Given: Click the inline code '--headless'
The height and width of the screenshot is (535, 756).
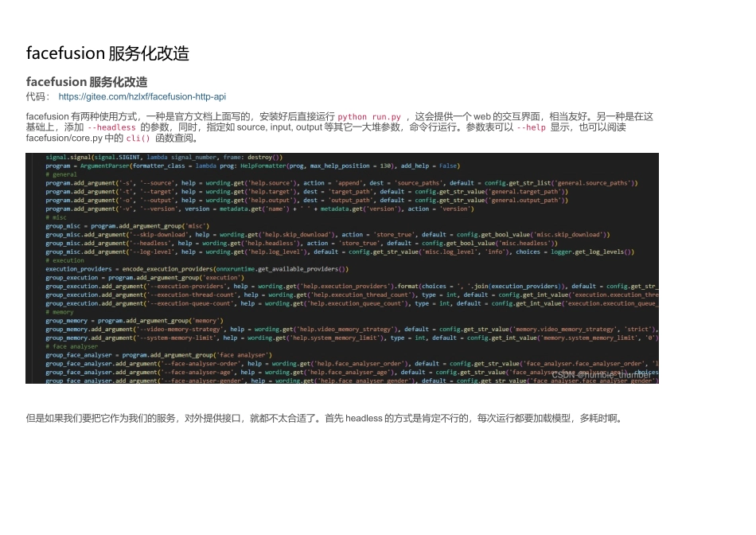Looking at the screenshot, I should pyautogui.click(x=111, y=127).
